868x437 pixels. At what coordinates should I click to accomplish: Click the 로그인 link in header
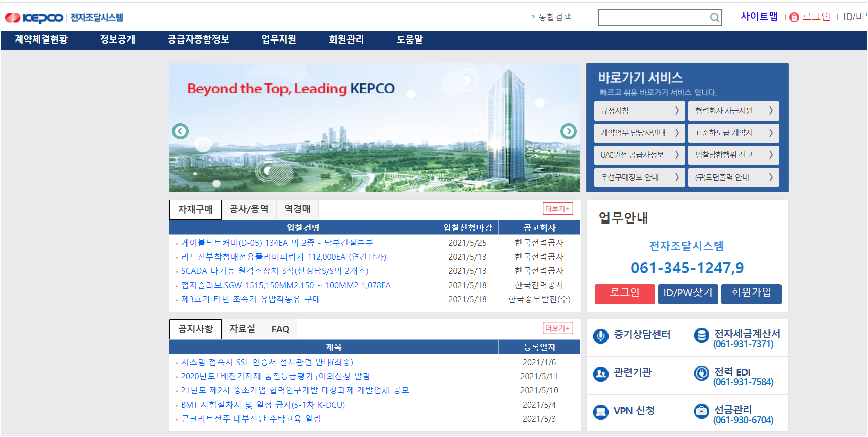pos(816,17)
